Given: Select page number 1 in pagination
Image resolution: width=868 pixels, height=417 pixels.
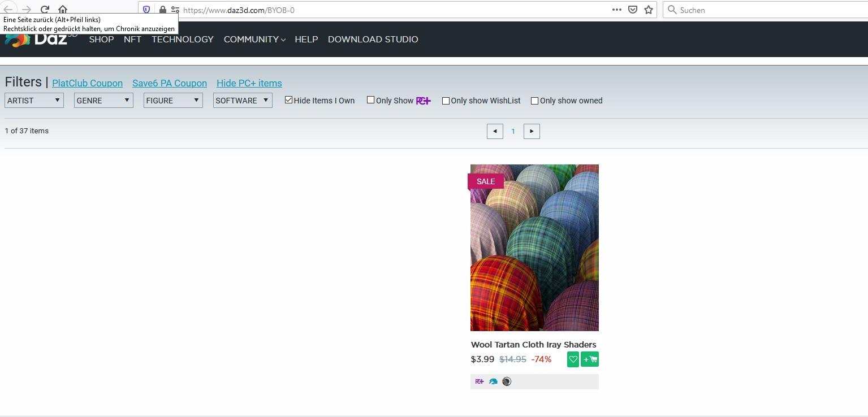Looking at the screenshot, I should [x=513, y=131].
